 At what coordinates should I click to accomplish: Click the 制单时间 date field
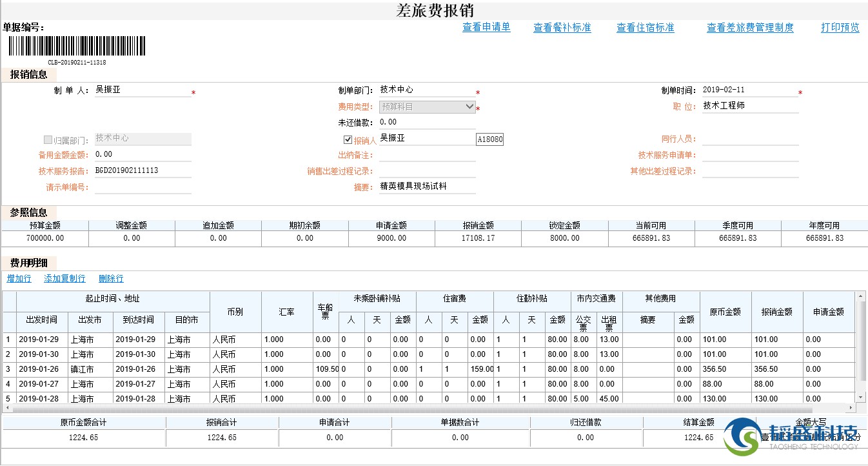click(x=750, y=90)
